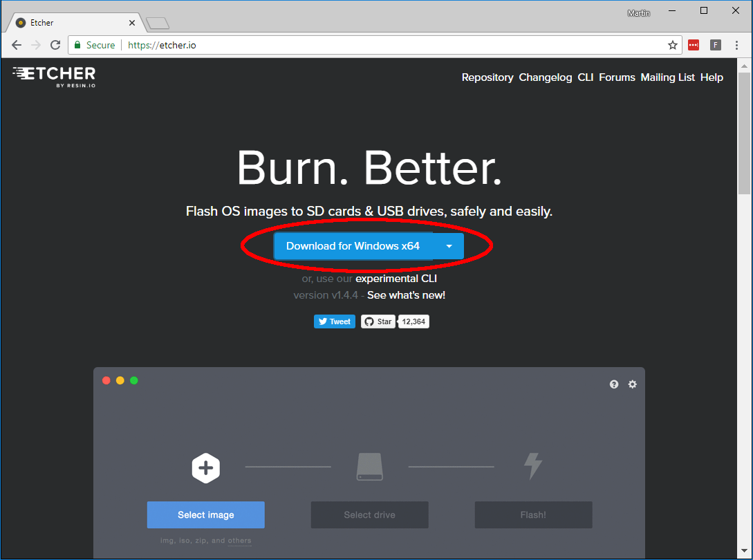The image size is (753, 560).
Task: Expand the download options dropdown arrow
Action: (449, 246)
